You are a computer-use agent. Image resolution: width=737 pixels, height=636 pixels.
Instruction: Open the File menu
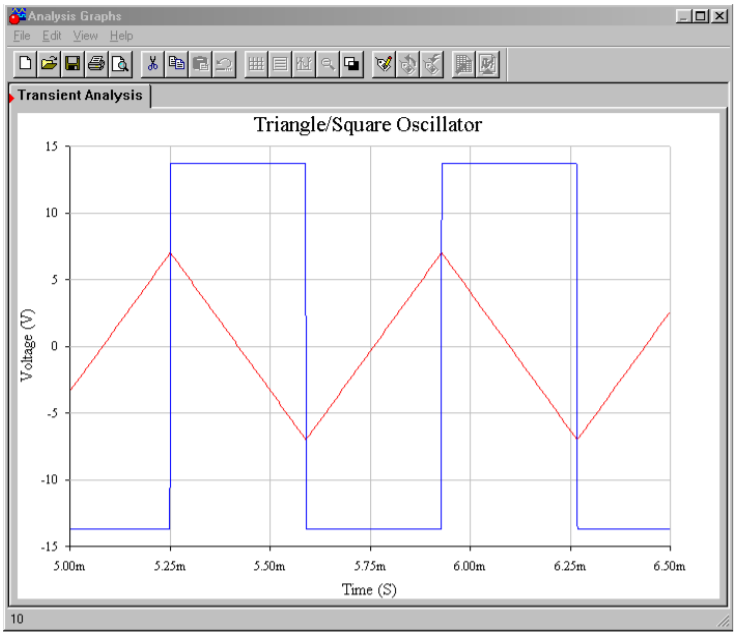pyautogui.click(x=22, y=36)
